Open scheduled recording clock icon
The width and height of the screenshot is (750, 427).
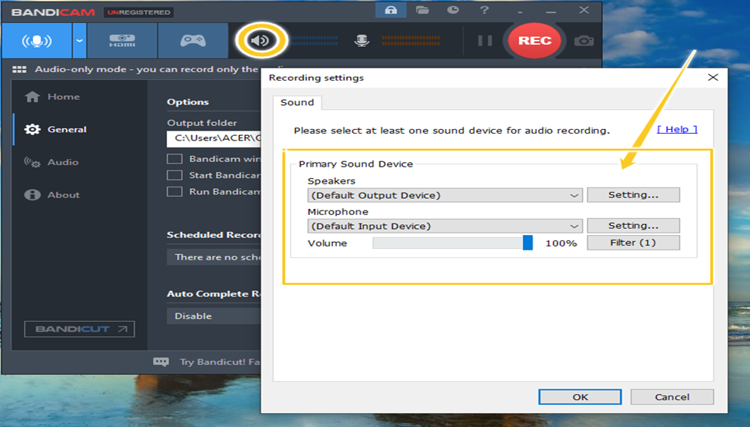[452, 10]
